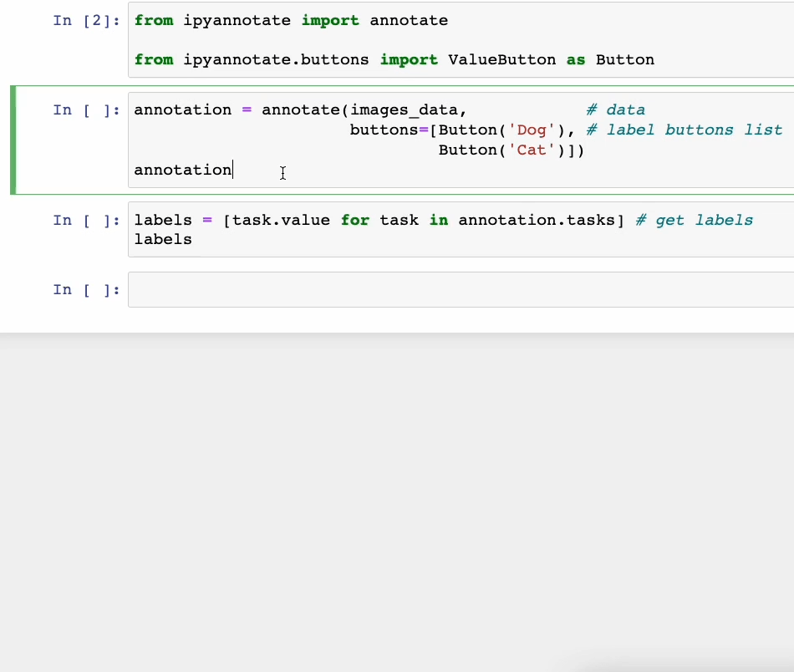
Task: Click the In [ ] prompt of the empty cell
Action: click(x=85, y=289)
